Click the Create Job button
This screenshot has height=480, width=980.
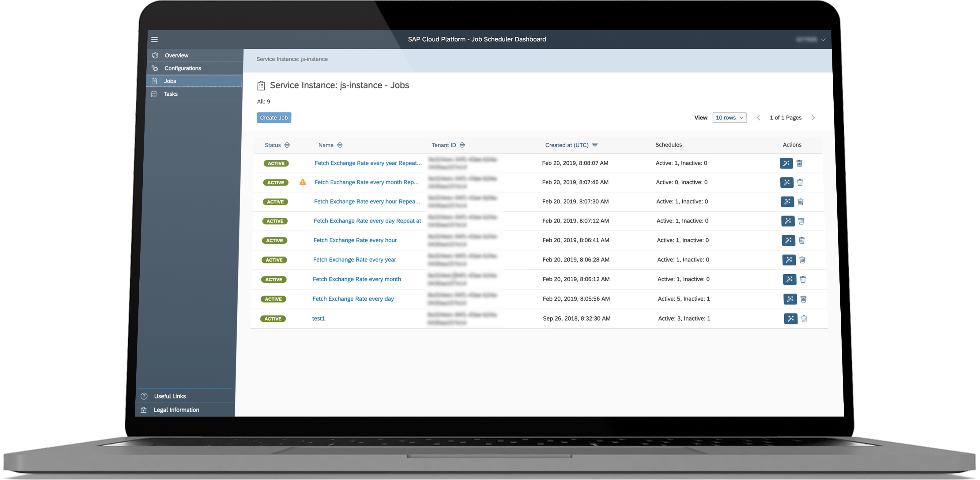pos(274,117)
